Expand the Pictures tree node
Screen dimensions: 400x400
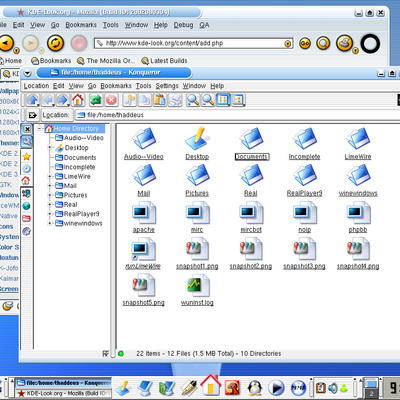point(50,195)
